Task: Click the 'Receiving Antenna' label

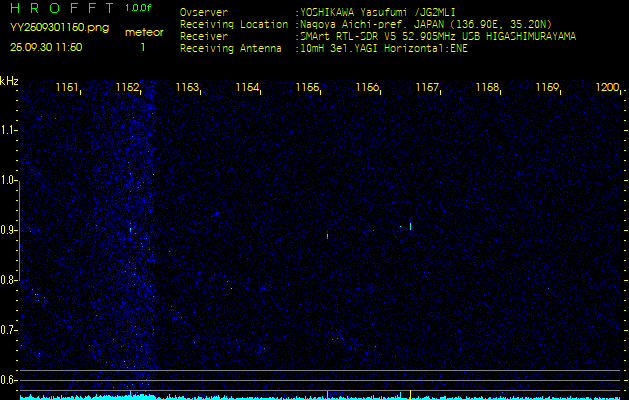Action: 231,49
